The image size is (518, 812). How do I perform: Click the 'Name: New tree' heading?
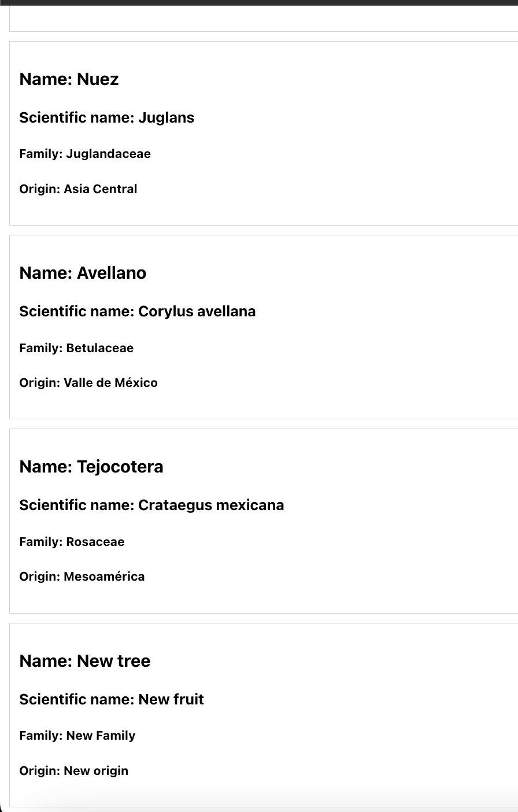tap(84, 661)
